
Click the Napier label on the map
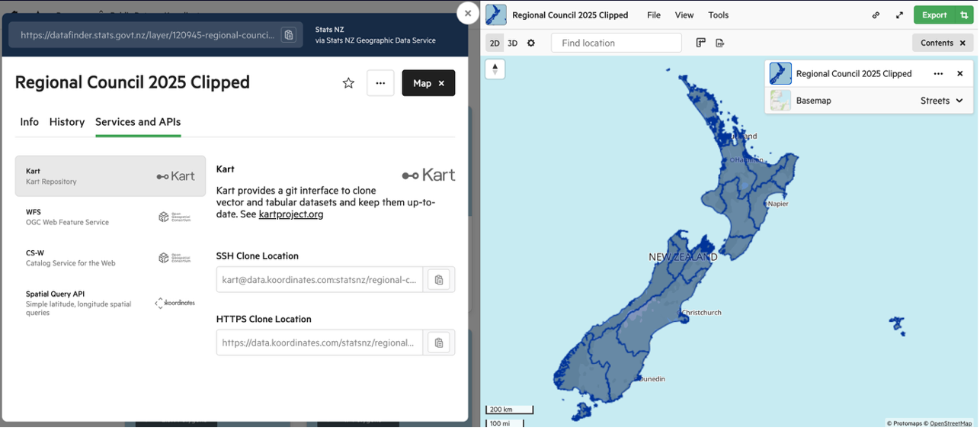point(778,204)
